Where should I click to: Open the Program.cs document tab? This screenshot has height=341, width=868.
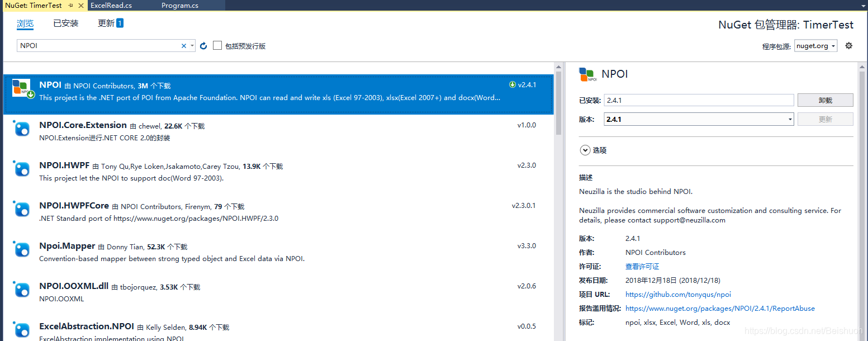(180, 6)
